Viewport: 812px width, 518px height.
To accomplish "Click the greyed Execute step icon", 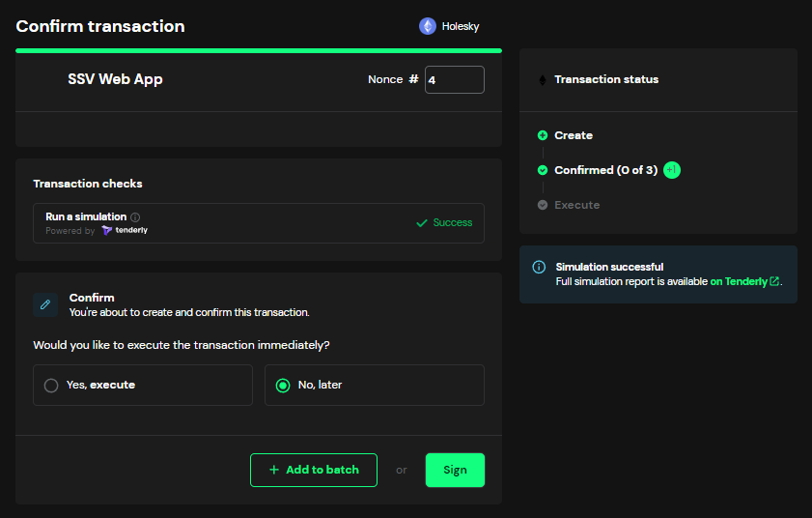I will (x=543, y=205).
